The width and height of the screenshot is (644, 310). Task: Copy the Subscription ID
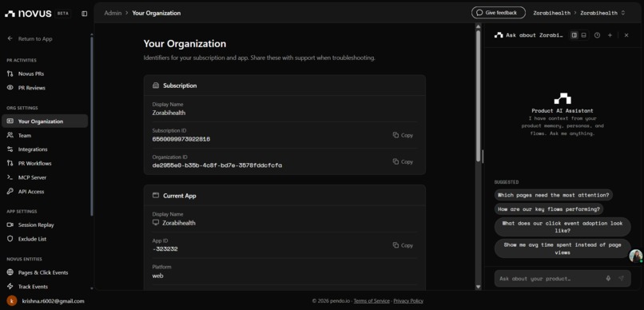click(403, 135)
